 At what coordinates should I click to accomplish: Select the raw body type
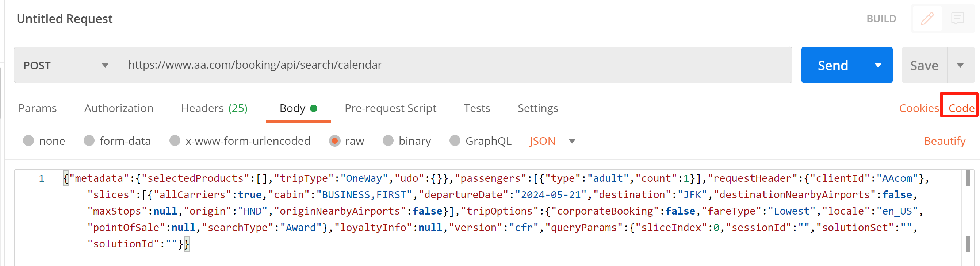tap(335, 141)
